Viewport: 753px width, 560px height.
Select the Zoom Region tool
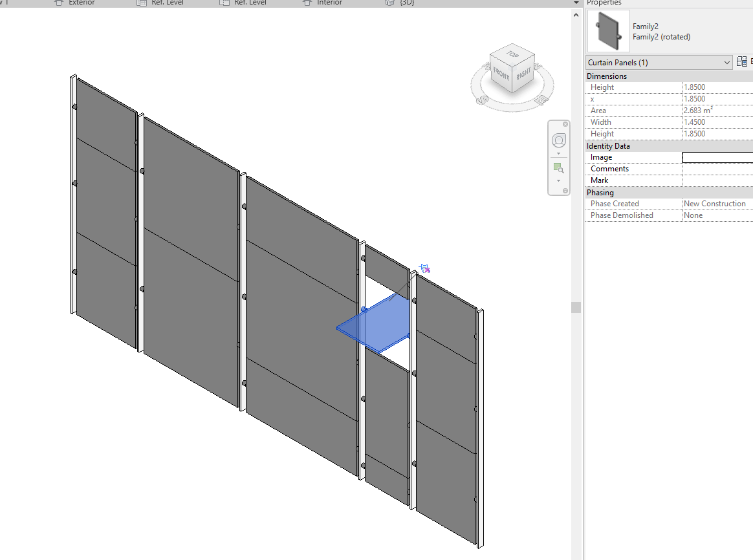(x=558, y=167)
